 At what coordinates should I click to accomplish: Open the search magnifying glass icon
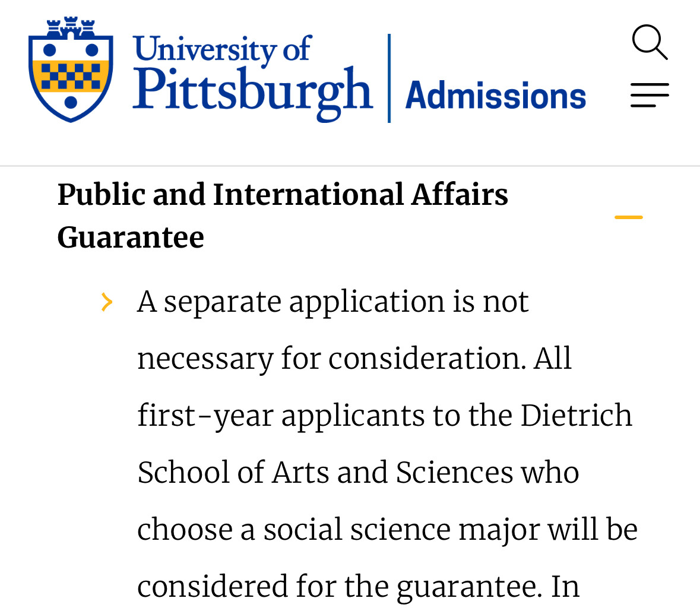(650, 42)
